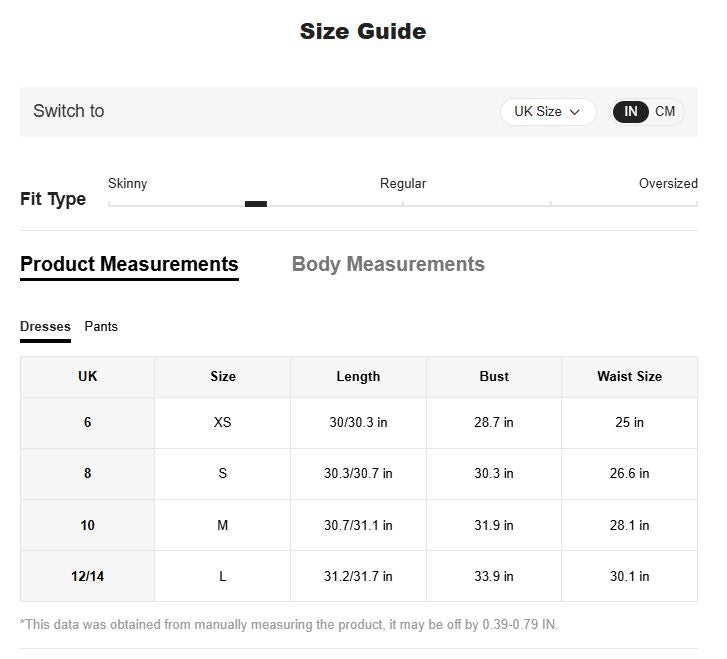Click the 30.3 in bust value
Viewport: 727px width, 659px height.
494,474
